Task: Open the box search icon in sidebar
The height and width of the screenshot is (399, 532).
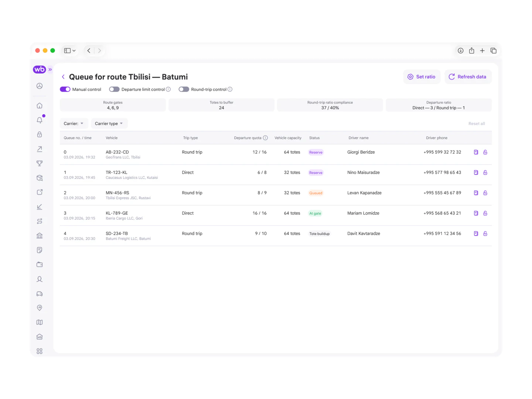Action: tap(40, 178)
